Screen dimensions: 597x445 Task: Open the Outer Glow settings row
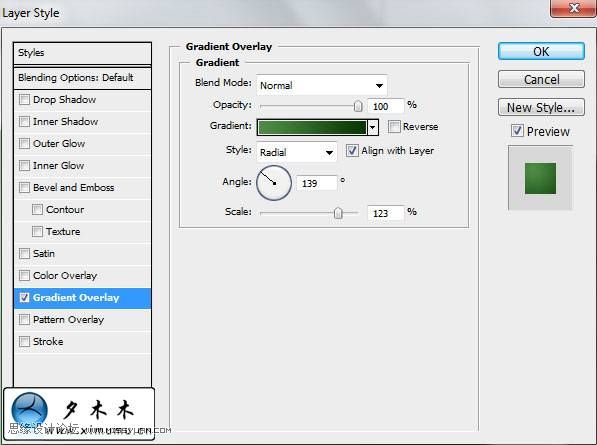[x=82, y=144]
